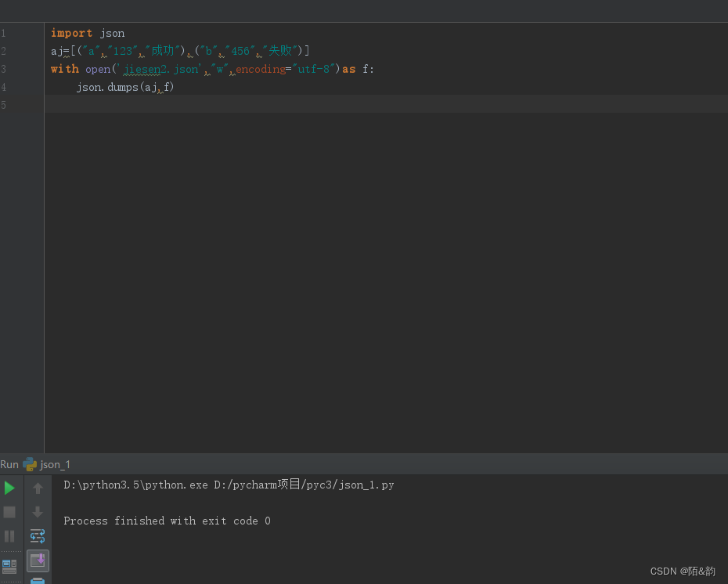This screenshot has height=584, width=728.
Task: Click the restore layout icon
Action: pos(9,566)
